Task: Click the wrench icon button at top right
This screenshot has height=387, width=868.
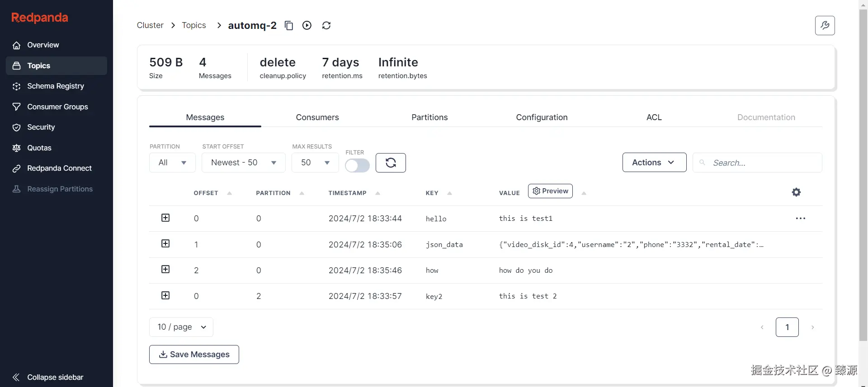Action: pos(825,26)
